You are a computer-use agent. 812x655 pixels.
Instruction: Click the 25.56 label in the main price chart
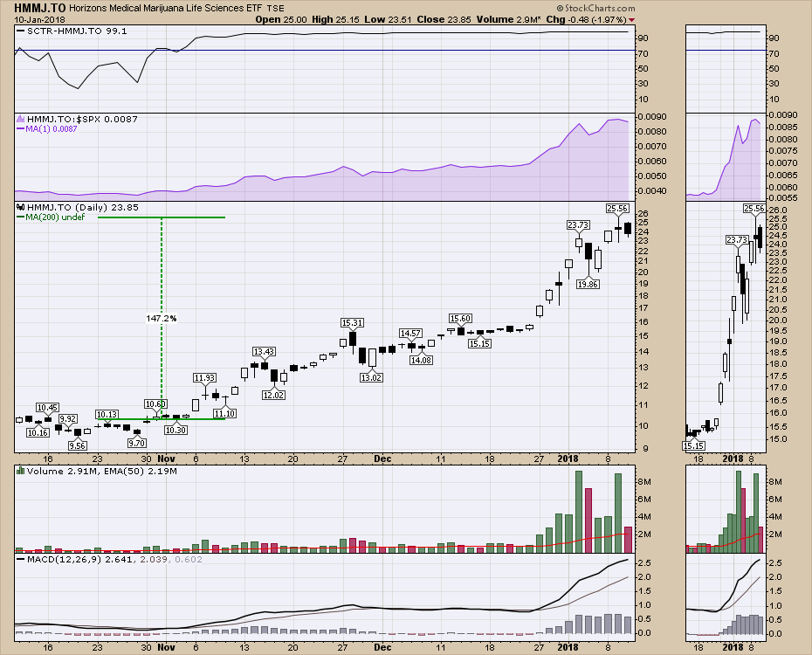618,209
